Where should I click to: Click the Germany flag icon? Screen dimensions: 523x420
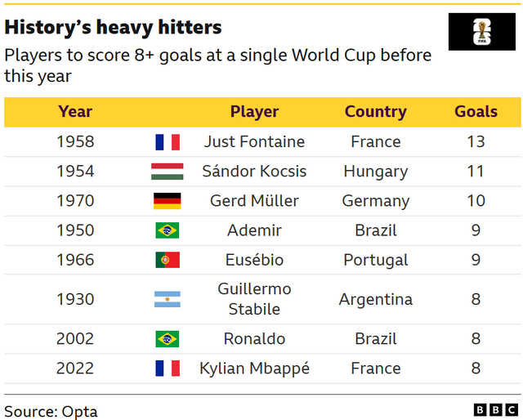[167, 201]
